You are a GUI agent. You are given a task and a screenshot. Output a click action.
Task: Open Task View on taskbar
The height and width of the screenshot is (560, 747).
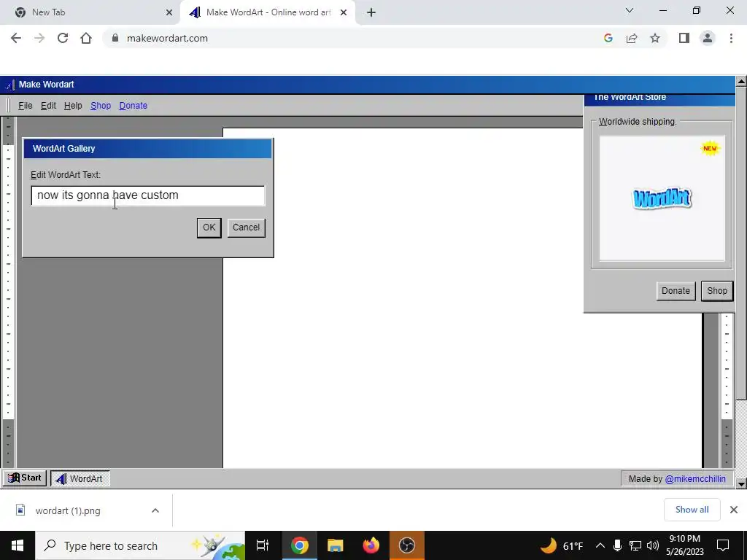coord(263,545)
